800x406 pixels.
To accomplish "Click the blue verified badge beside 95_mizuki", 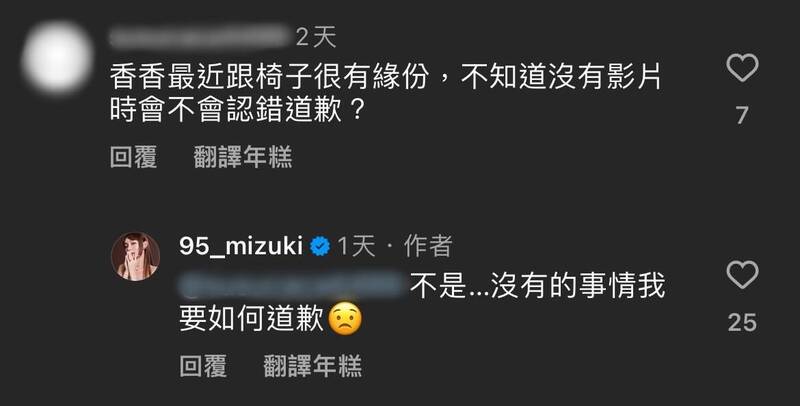I will (320, 247).
